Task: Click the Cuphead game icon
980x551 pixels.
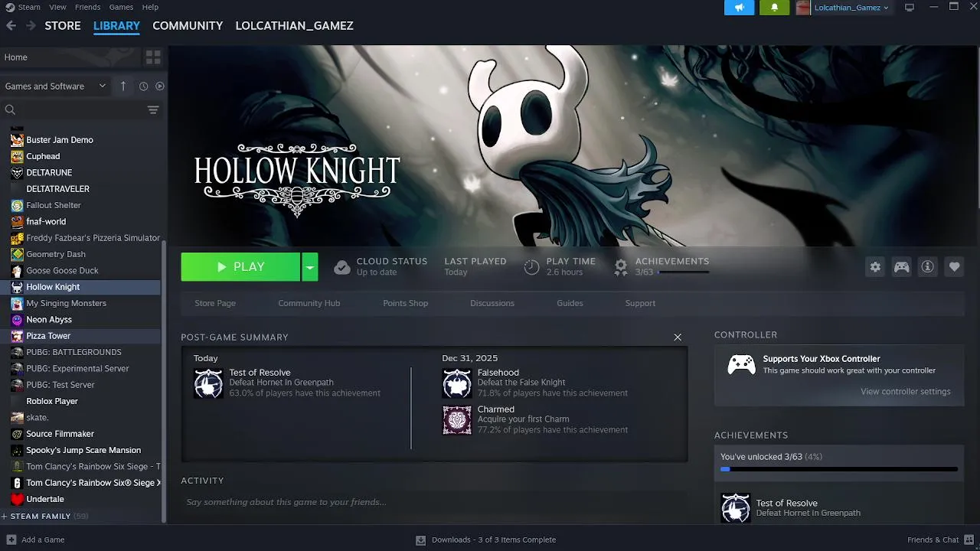Action: tap(17, 156)
